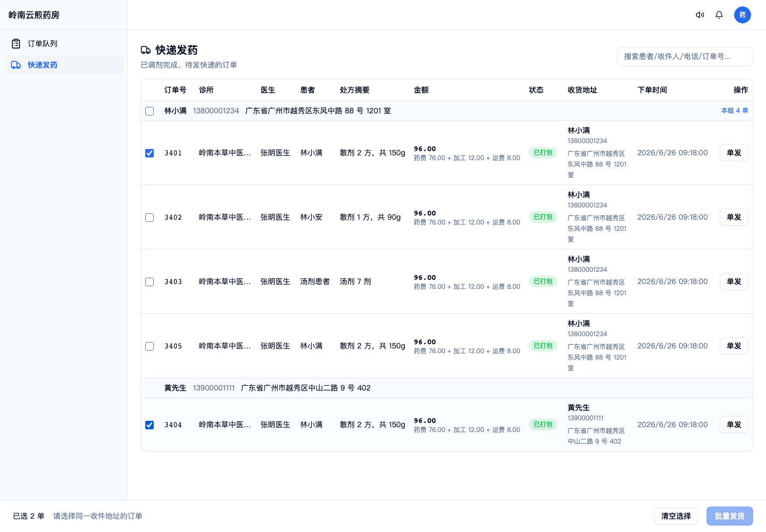Click the 订单队列 clipboard icon
This screenshot has height=532, width=766.
coord(16,44)
